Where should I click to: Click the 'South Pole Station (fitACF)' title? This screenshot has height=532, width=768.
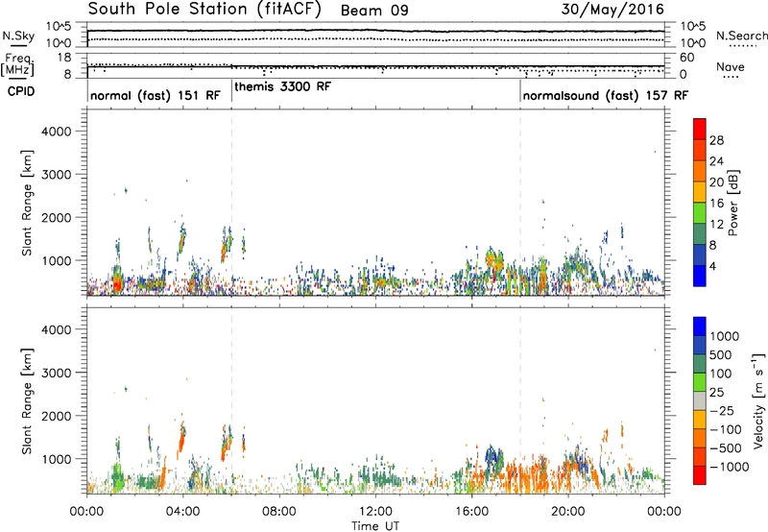[204, 10]
